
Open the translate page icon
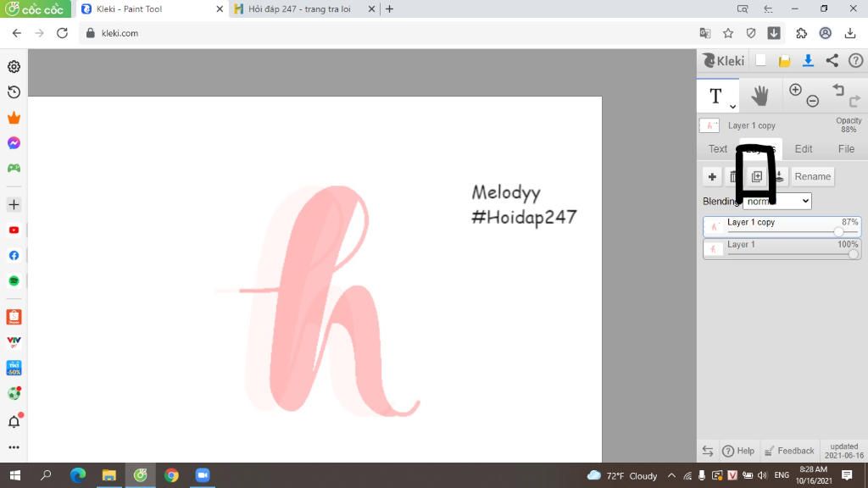(x=704, y=33)
